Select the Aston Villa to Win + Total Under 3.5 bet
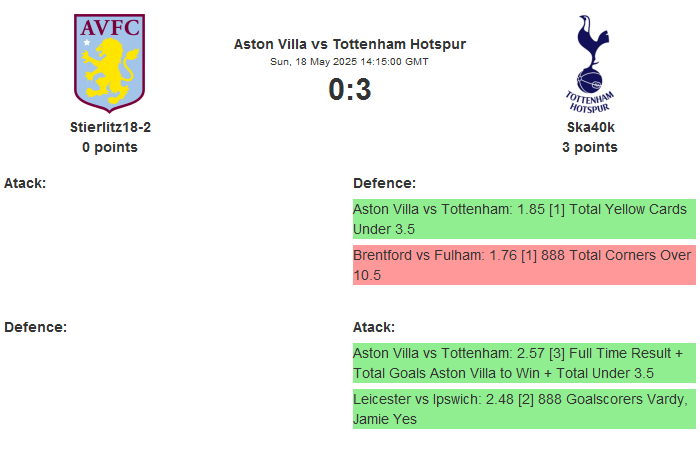 (x=524, y=363)
